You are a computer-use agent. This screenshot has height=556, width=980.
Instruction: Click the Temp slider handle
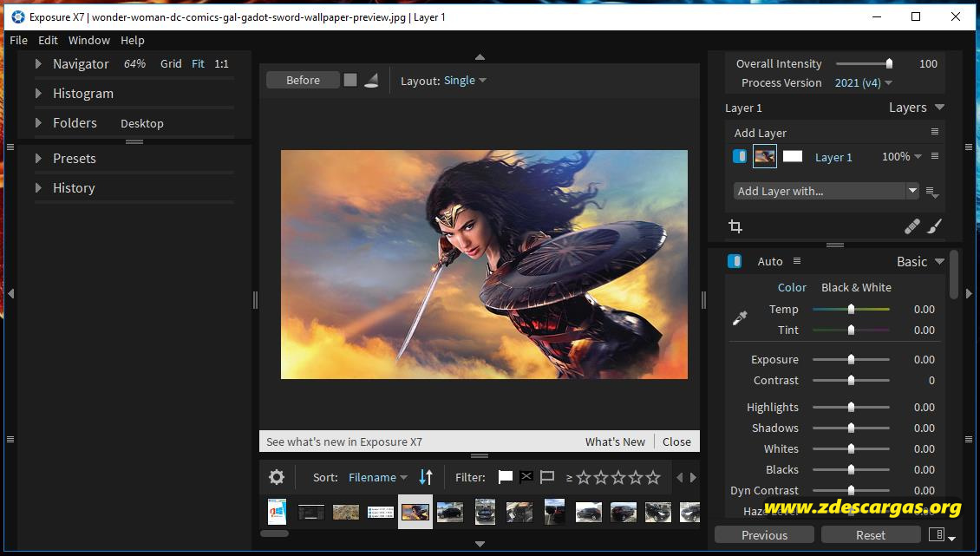tap(851, 309)
